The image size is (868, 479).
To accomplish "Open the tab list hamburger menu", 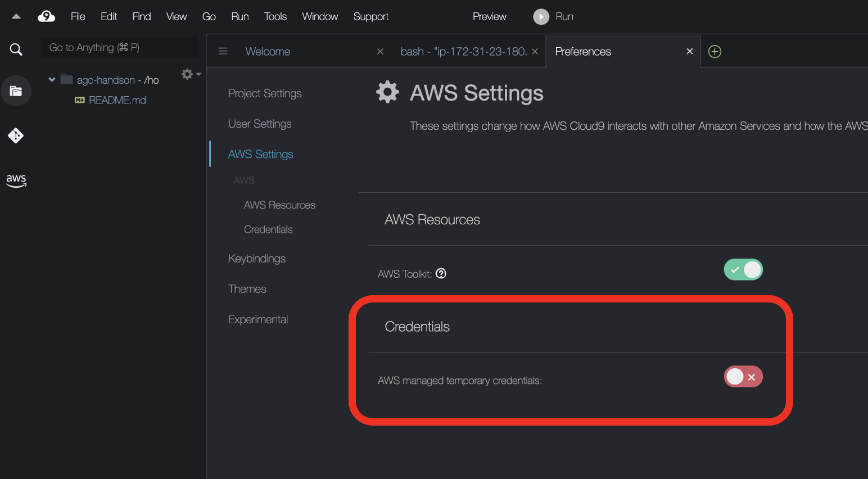I will coord(223,51).
